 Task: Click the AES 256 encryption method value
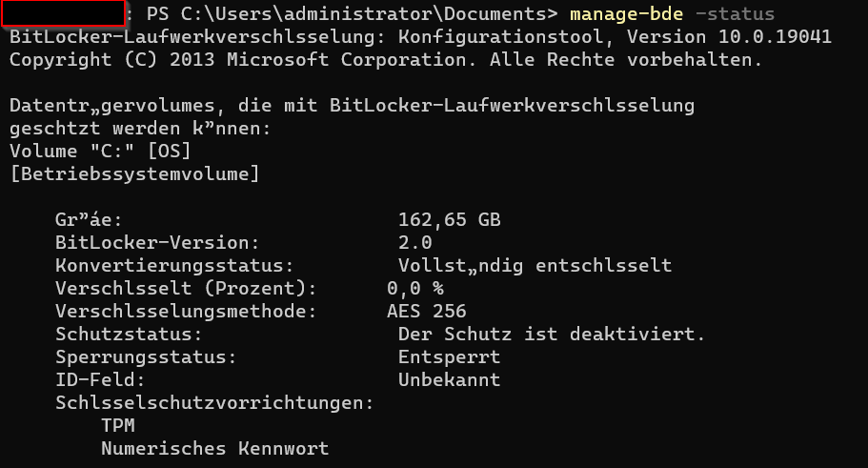[x=426, y=312]
